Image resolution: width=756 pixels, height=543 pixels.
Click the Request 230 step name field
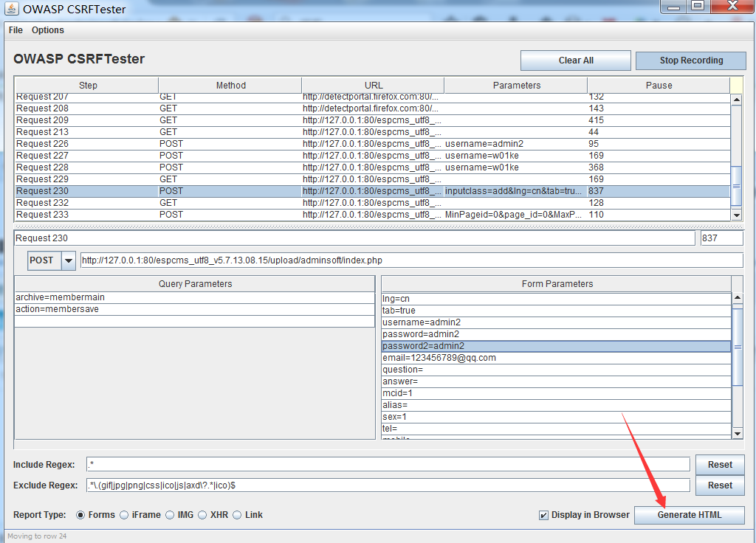(354, 238)
